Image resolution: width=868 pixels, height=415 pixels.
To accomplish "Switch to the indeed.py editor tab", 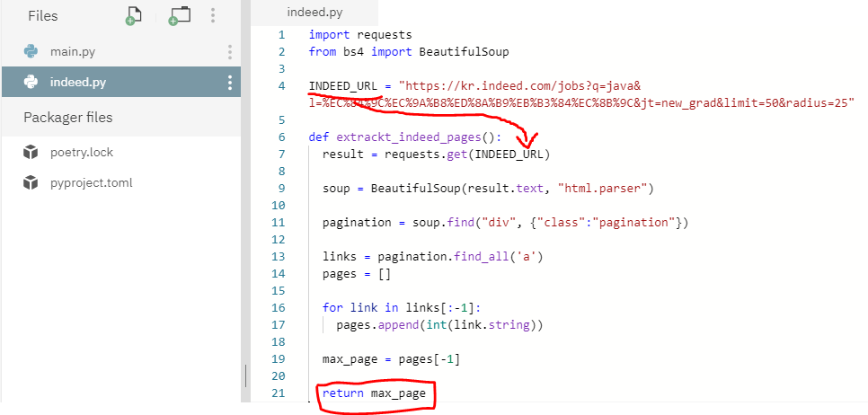I will point(314,13).
